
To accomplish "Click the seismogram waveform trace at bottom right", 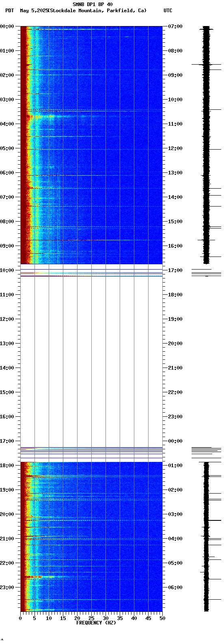I will pyautogui.click(x=207, y=537).
